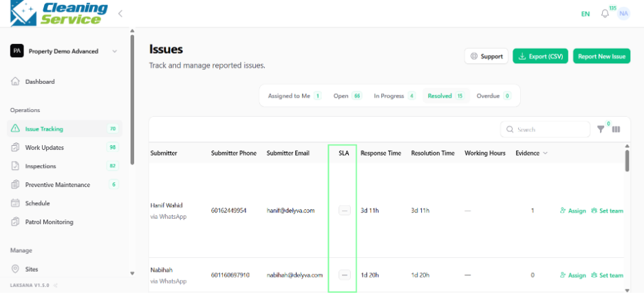This screenshot has width=644, height=293.
Task: Click the Issue Tracking warning triangle icon
Action: click(x=15, y=129)
